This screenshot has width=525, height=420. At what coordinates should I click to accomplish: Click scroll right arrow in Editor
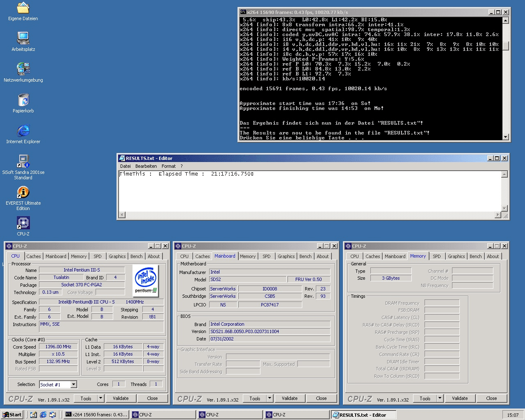click(498, 215)
